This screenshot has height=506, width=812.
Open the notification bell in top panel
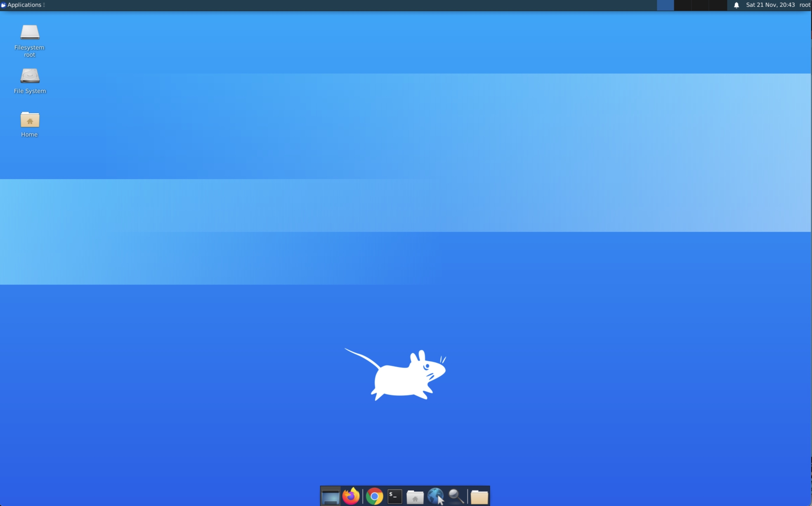point(736,5)
